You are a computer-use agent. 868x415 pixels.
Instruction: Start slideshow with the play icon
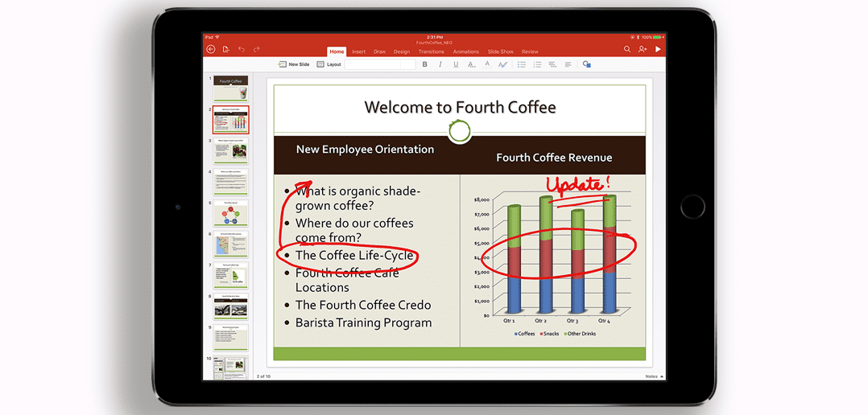[658, 49]
